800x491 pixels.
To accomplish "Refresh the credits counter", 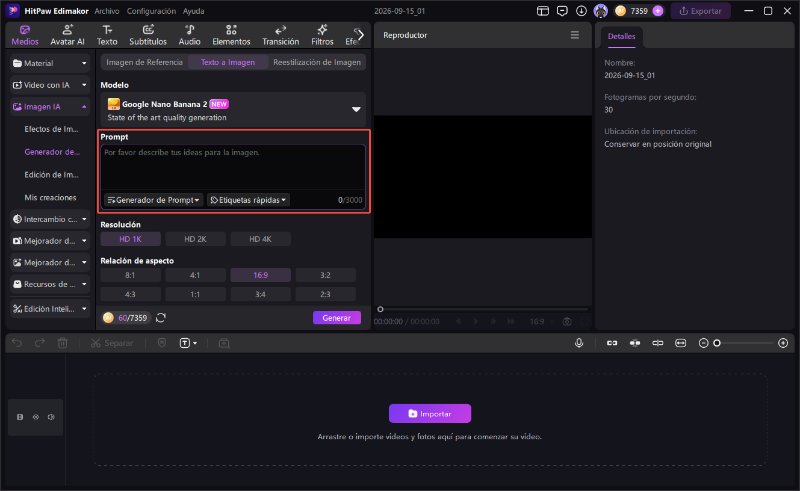I will point(161,318).
